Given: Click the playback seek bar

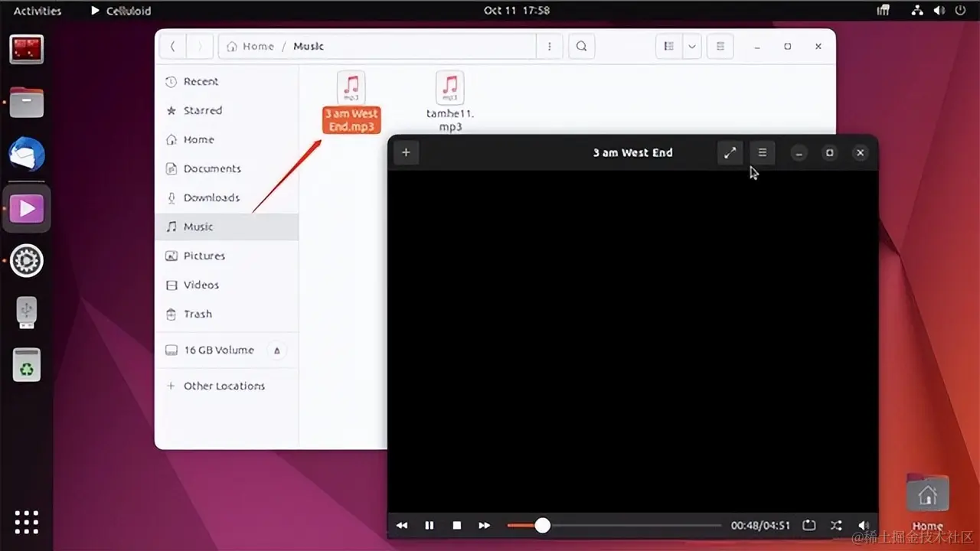Looking at the screenshot, I should [x=614, y=525].
